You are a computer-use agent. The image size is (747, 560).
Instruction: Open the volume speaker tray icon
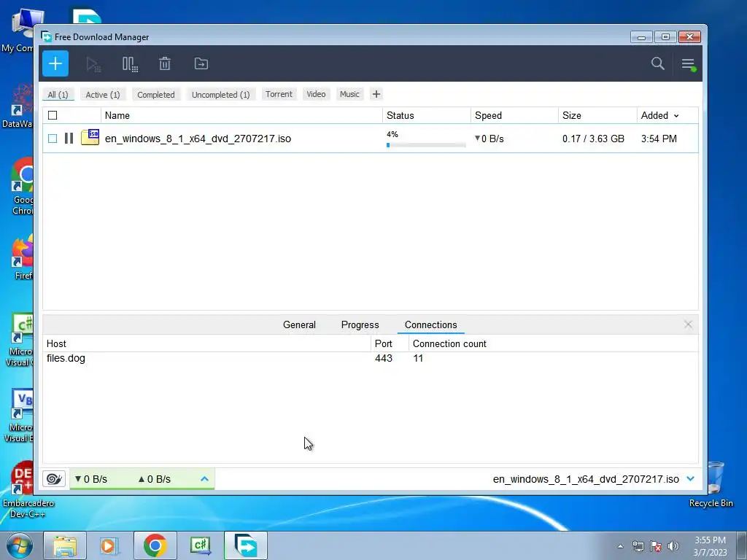(x=673, y=546)
